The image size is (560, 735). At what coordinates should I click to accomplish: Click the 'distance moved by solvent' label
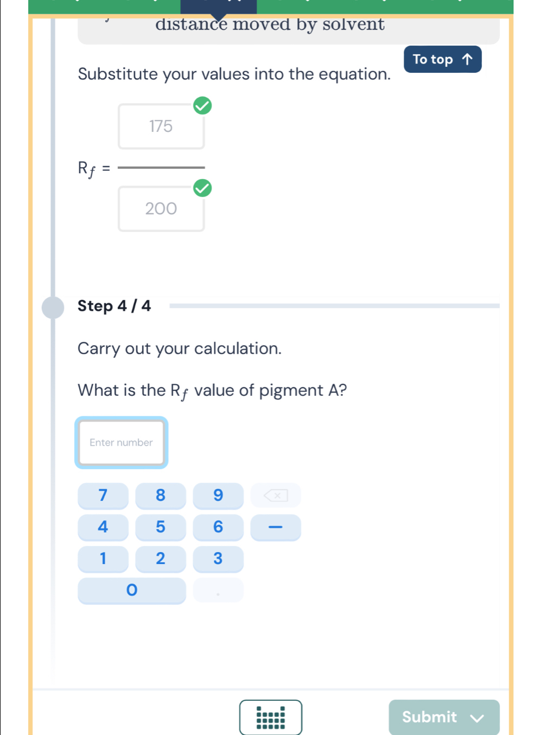tap(270, 24)
